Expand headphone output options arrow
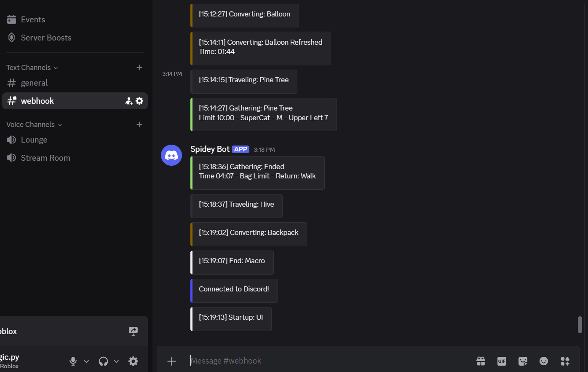The height and width of the screenshot is (372, 588). 116,361
